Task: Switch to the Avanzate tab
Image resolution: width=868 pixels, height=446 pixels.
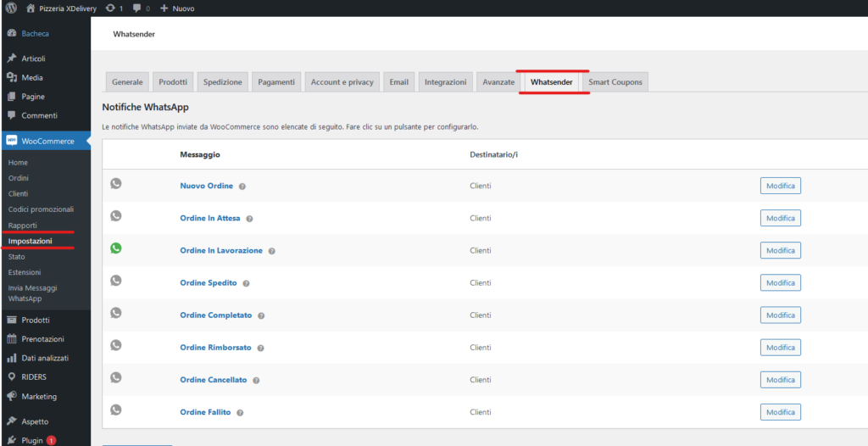Action: tap(498, 82)
